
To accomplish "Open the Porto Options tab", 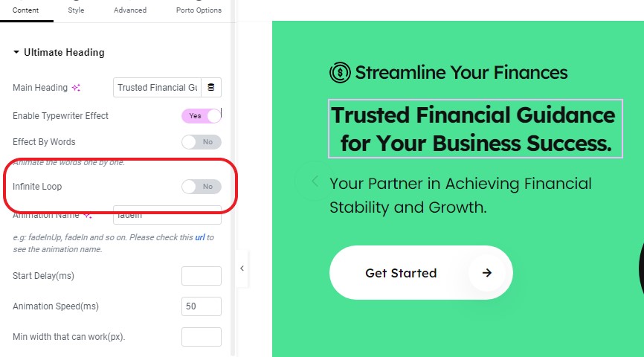I will [x=199, y=10].
